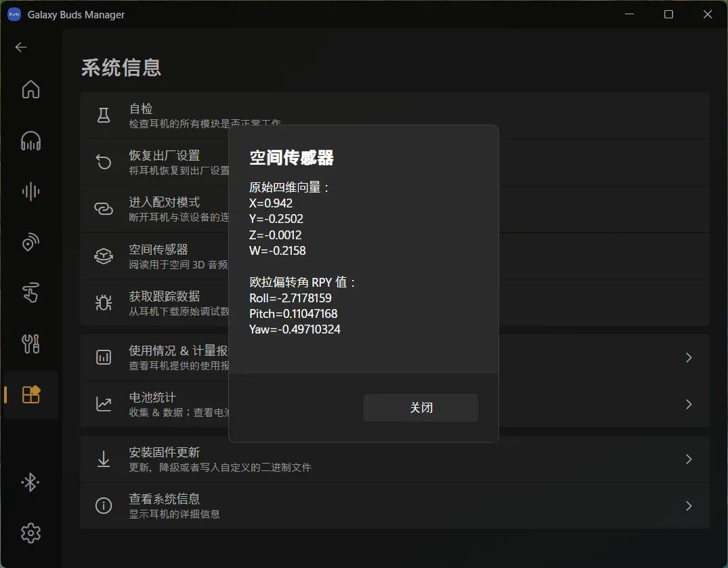Click the 查看系统信息 info icon
This screenshot has width=728, height=568.
104,505
